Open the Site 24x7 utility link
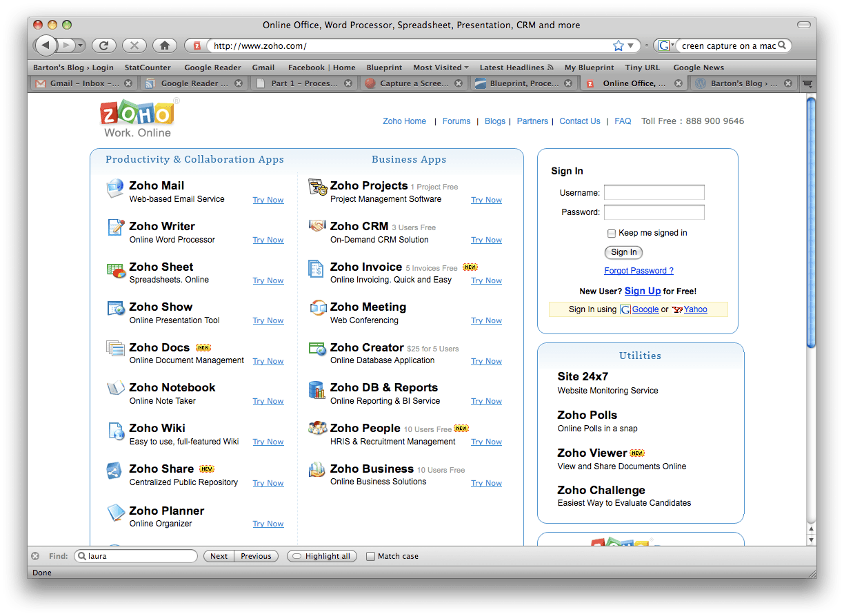This screenshot has width=844, height=616. click(x=583, y=377)
